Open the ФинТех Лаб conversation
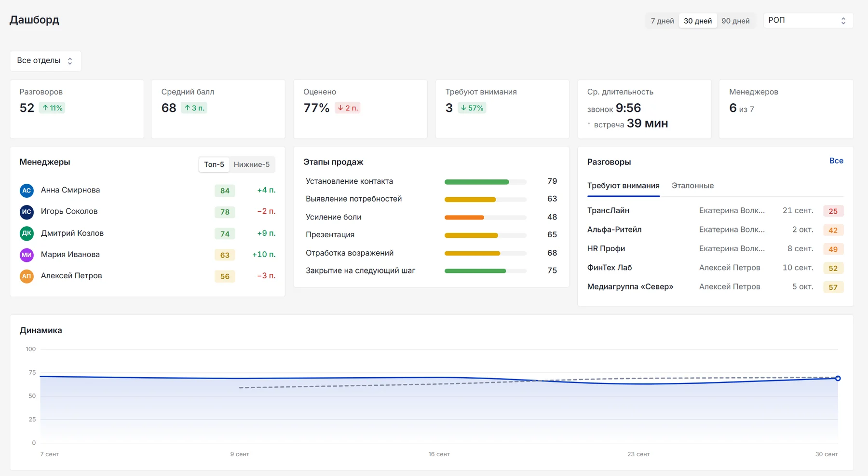 point(715,268)
